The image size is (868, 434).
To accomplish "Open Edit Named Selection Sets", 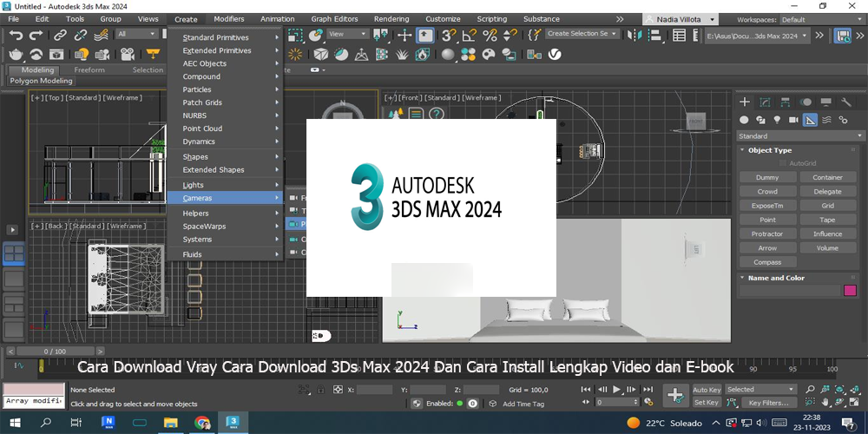I will pyautogui.click(x=534, y=35).
